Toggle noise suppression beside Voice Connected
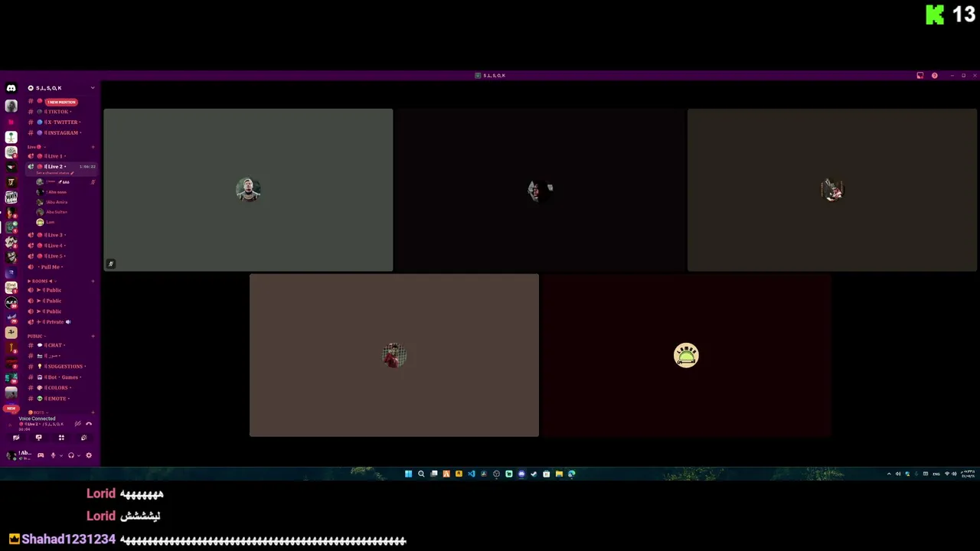 [77, 423]
